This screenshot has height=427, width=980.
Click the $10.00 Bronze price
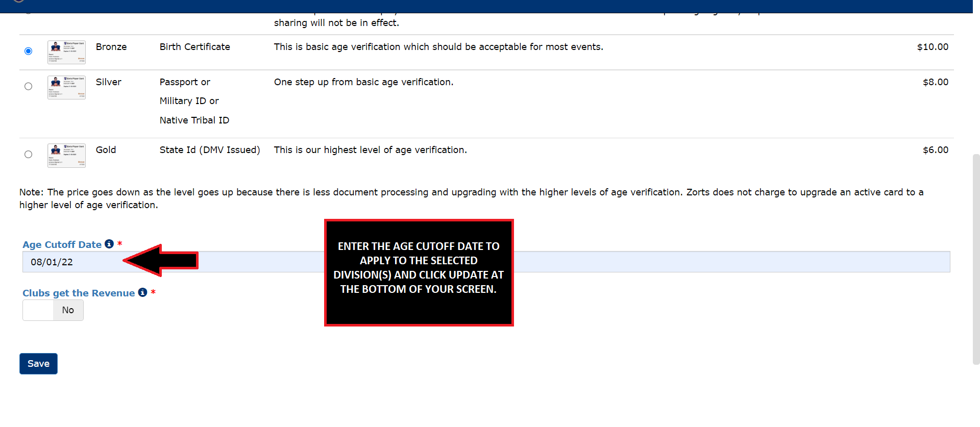click(x=933, y=47)
